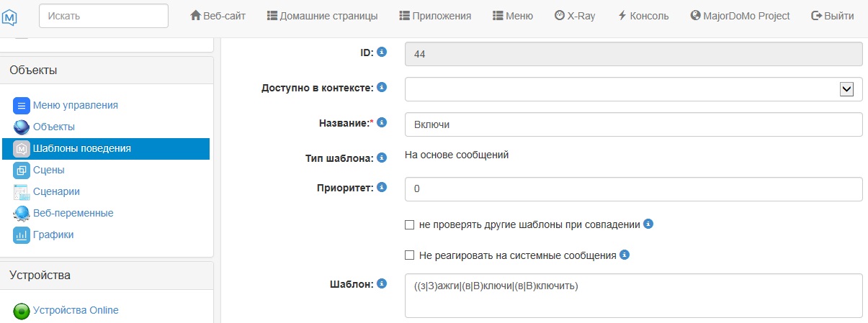Open MajorDoMo Project link
The image size is (868, 323).
point(740,16)
